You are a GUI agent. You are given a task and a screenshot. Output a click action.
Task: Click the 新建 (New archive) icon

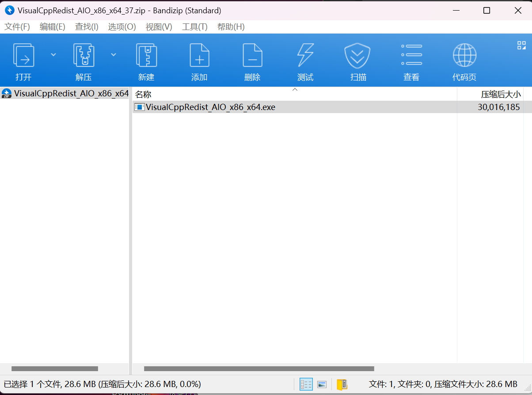click(x=146, y=56)
